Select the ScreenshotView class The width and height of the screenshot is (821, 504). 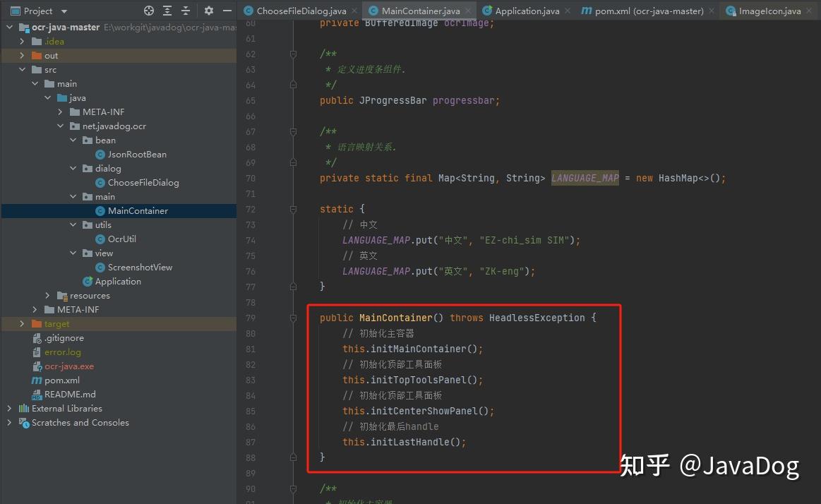pos(140,268)
